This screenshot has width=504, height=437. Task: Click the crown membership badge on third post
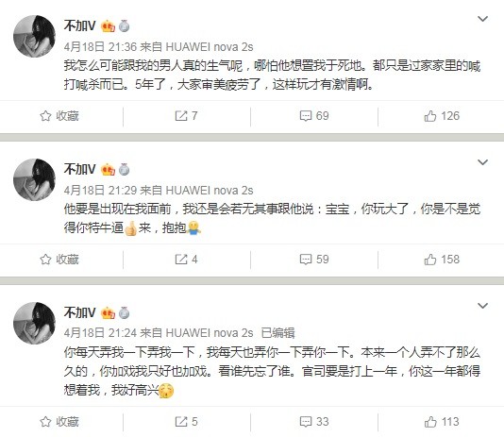click(x=108, y=313)
